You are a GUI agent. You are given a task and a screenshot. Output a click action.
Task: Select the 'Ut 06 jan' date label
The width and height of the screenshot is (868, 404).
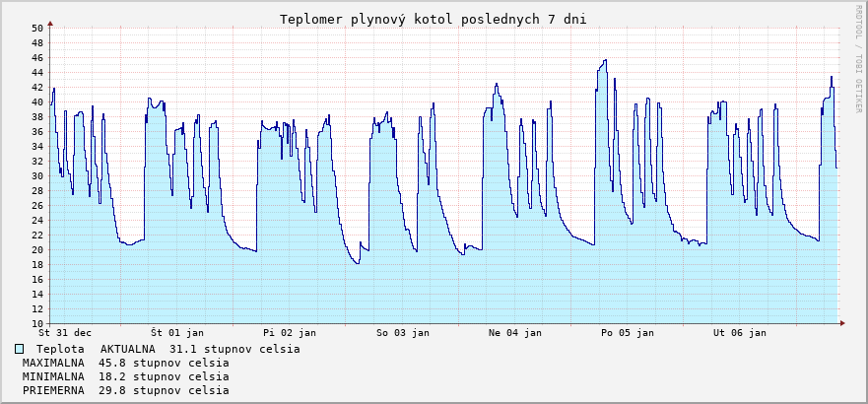(x=740, y=333)
